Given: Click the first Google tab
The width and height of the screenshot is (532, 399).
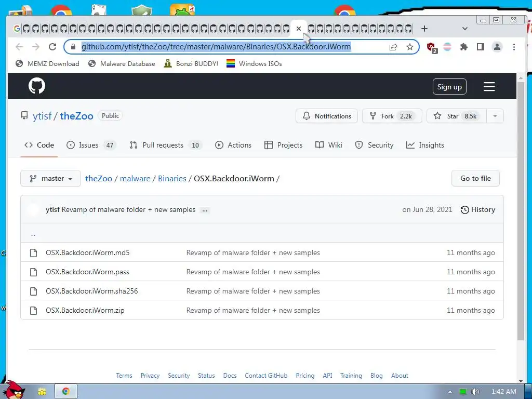Looking at the screenshot, I should click(x=17, y=29).
